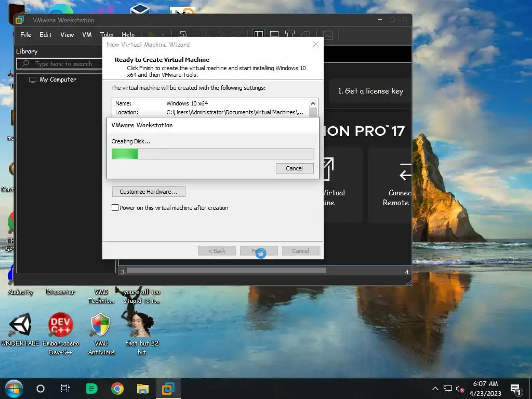This screenshot has width=532, height=399.
Task: Toggle the thumbnail bar view icon
Action: [274, 35]
